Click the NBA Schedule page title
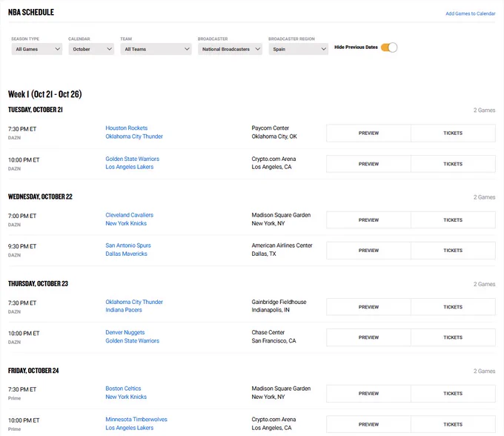 31,12
